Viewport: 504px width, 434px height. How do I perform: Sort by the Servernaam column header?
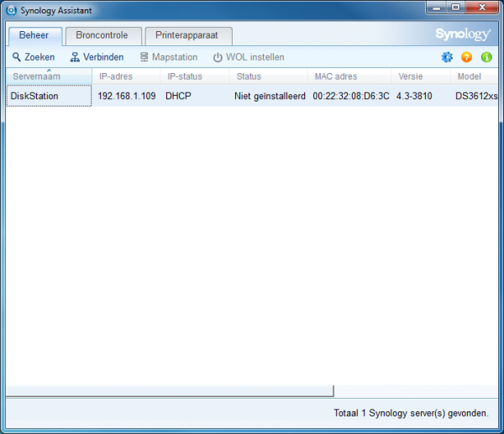[49, 76]
